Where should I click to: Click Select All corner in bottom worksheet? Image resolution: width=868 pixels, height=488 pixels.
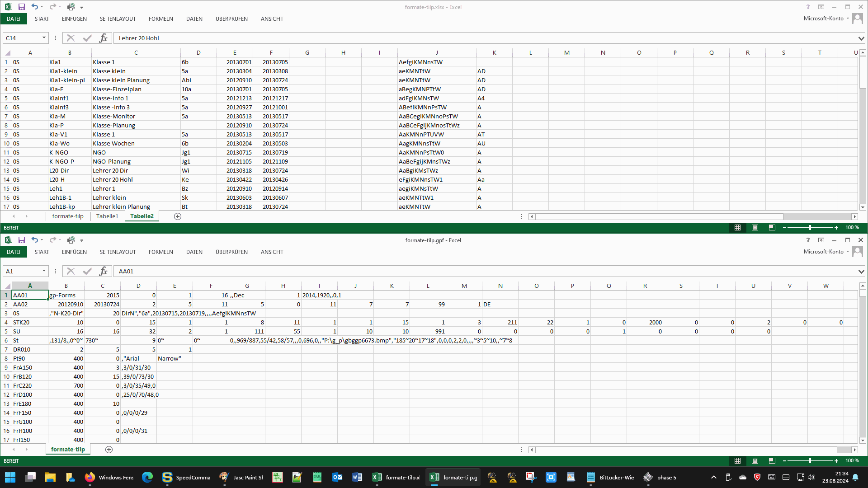8,286
